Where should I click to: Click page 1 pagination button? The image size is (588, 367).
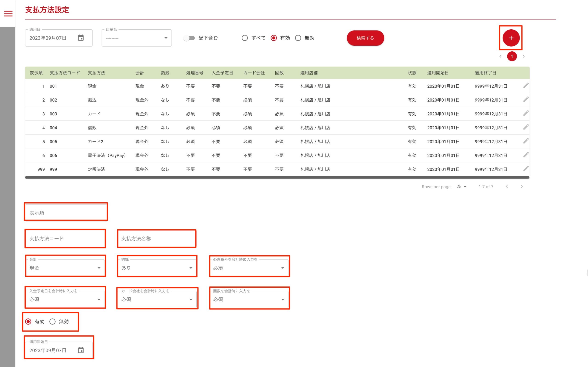pyautogui.click(x=512, y=56)
